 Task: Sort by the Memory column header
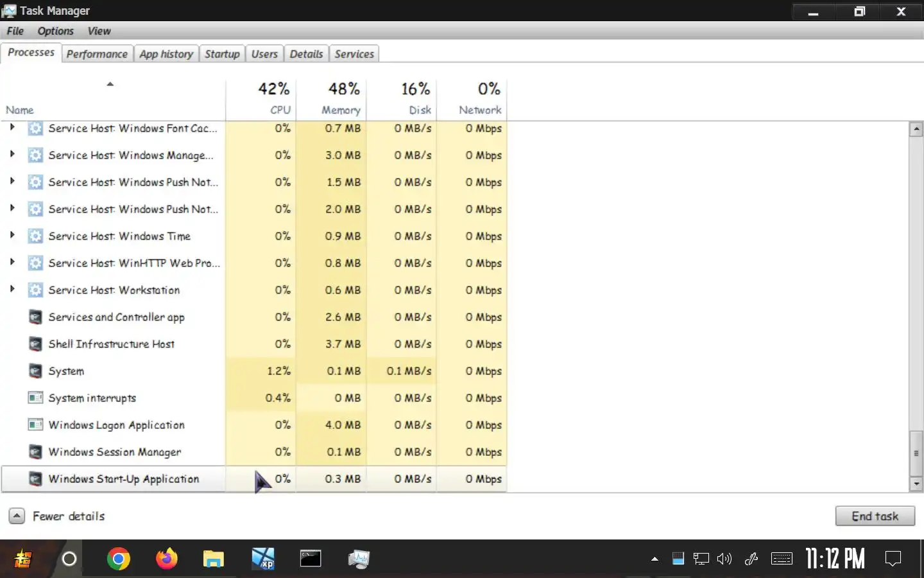click(331, 98)
